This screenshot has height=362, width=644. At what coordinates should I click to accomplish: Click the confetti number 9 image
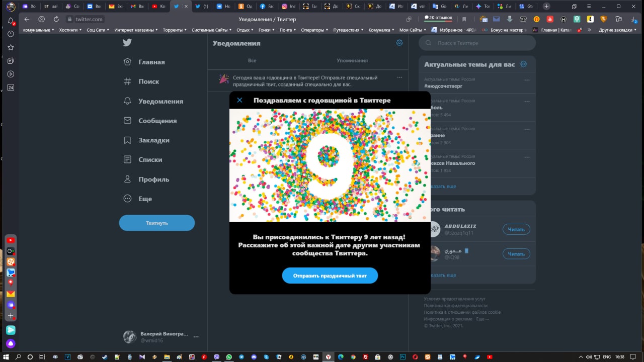point(330,165)
